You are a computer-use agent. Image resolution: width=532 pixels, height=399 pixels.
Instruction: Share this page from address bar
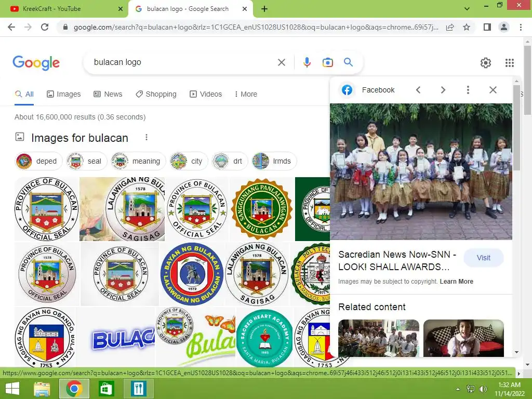pyautogui.click(x=450, y=27)
